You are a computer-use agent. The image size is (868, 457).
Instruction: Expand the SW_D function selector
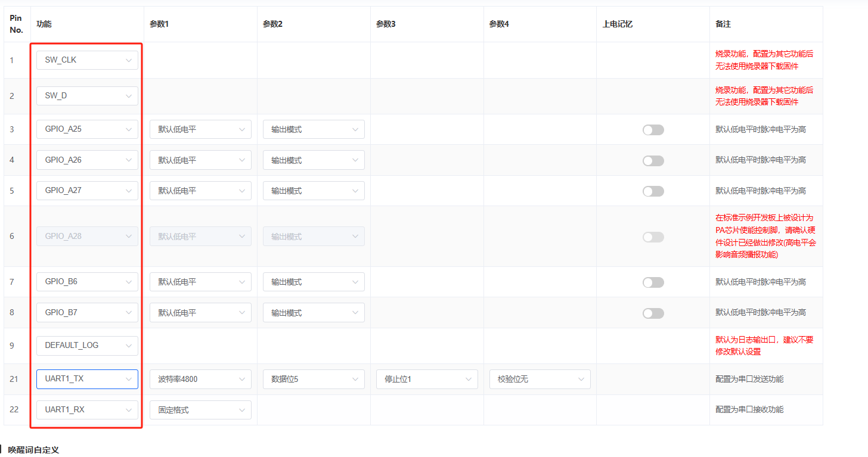tap(87, 96)
